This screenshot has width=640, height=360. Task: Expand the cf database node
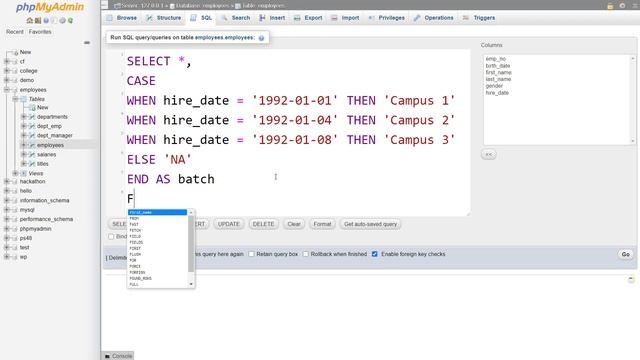7,61
